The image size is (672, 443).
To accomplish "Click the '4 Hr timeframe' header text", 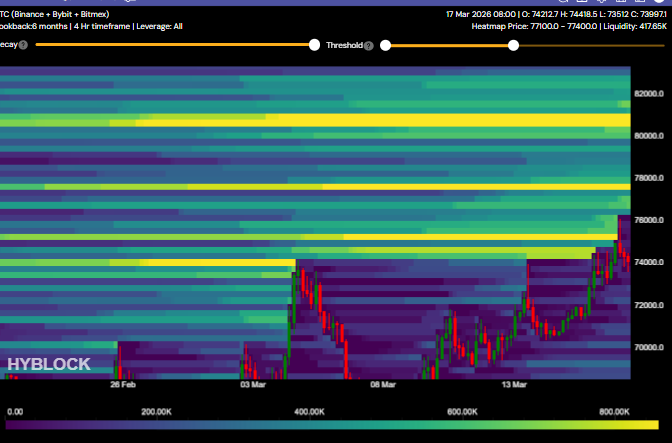I will [x=102, y=27].
